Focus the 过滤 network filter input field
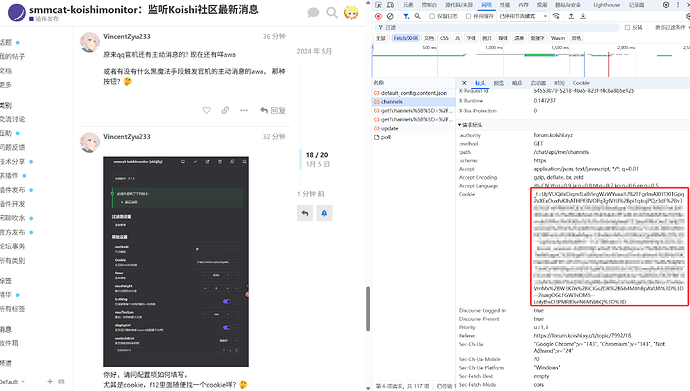 pyautogui.click(x=497, y=27)
